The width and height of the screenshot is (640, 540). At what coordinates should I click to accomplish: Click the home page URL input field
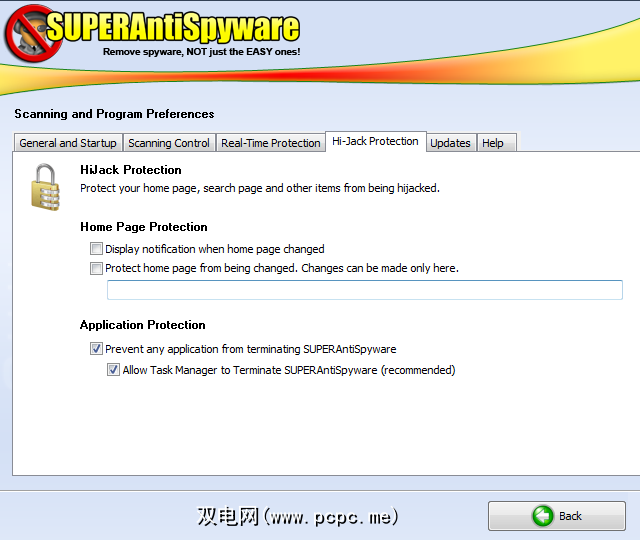point(364,290)
